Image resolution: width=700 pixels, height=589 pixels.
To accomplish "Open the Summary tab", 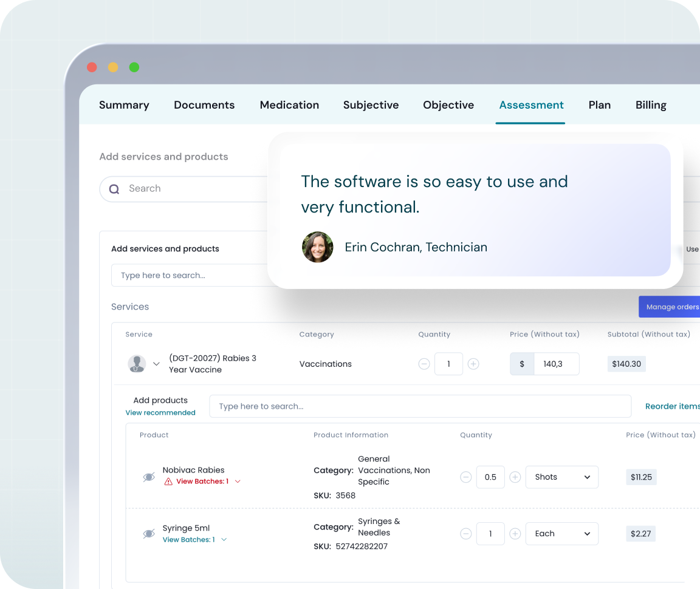I will tap(124, 105).
